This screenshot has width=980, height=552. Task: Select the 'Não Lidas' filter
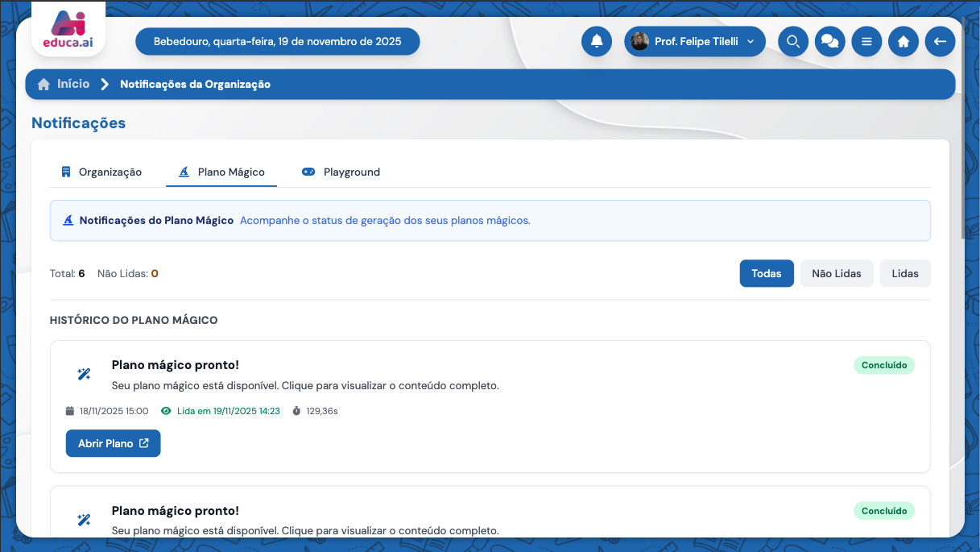coord(836,273)
